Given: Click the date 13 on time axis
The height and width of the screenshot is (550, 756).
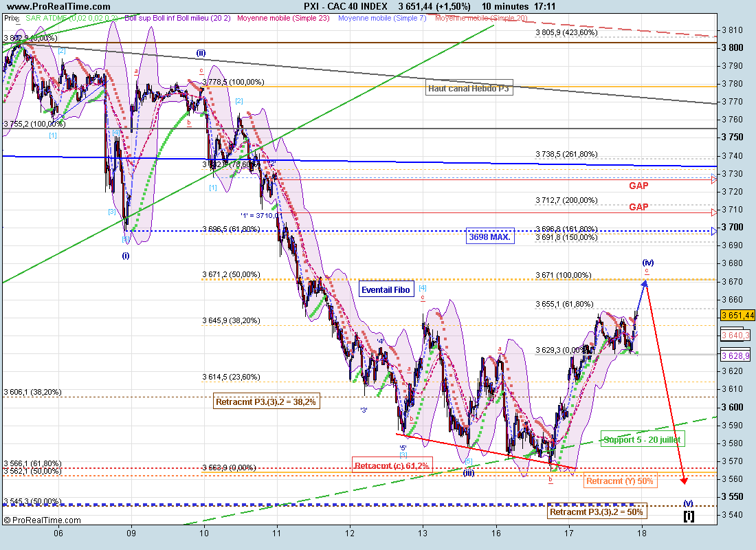Looking at the screenshot, I should pyautogui.click(x=423, y=532).
